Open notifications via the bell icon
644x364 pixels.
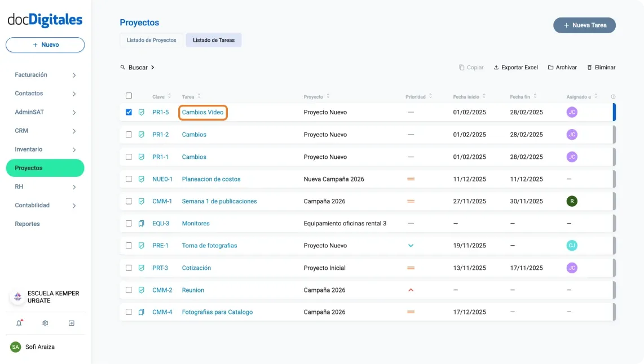pos(19,323)
